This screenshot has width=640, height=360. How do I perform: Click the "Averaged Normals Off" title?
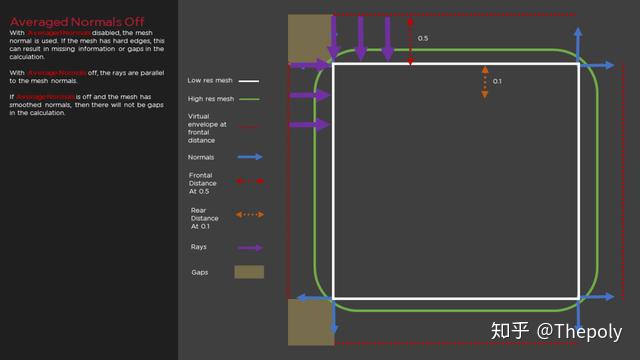77,22
